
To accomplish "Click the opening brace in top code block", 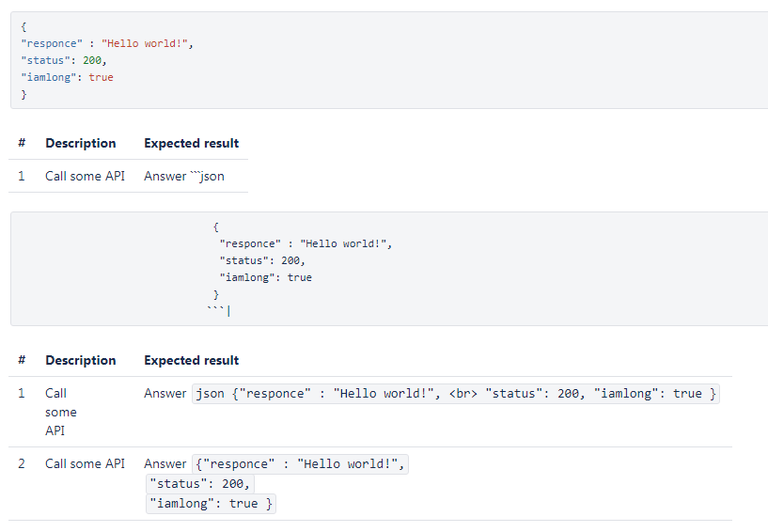I will [24, 26].
